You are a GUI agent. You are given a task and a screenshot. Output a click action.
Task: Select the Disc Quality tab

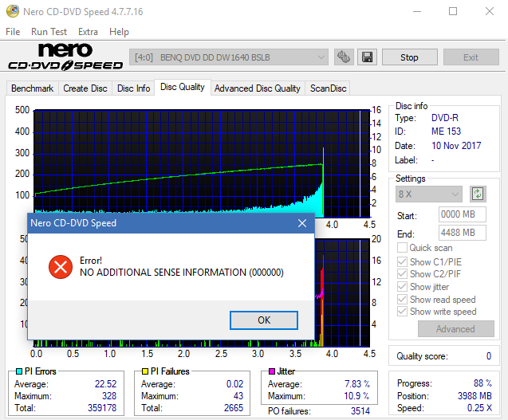pyautogui.click(x=183, y=87)
